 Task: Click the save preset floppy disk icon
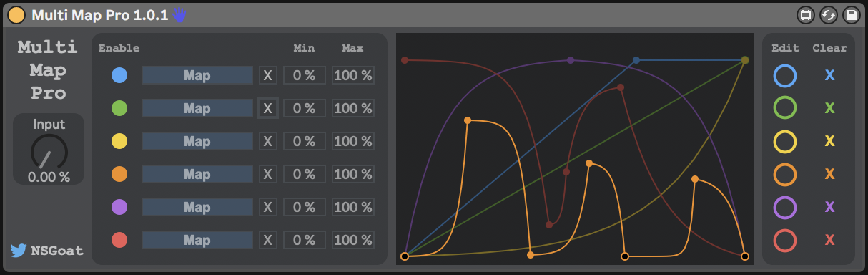coord(851,15)
